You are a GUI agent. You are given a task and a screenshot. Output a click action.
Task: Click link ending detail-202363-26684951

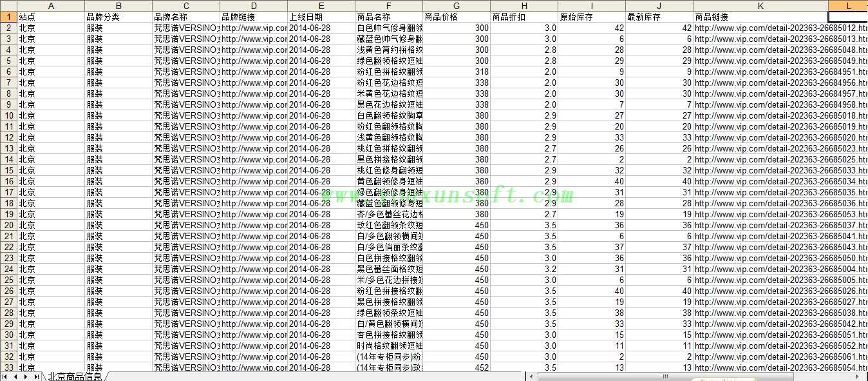tap(780, 72)
